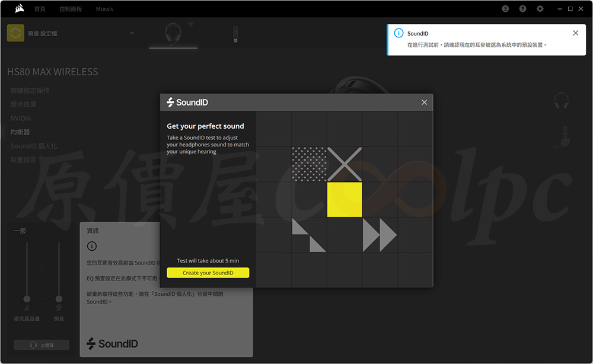Click the Create your SoundID button
Image resolution: width=593 pixels, height=364 pixels.
[208, 273]
